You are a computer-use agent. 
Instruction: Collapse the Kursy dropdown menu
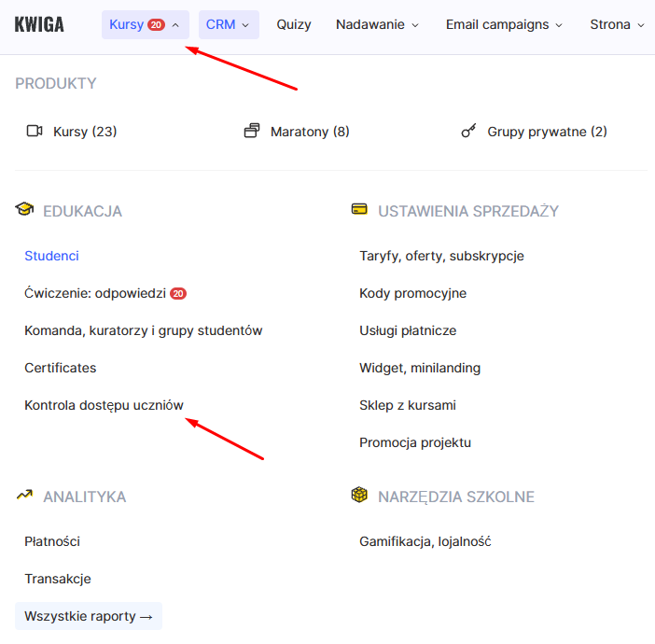145,24
